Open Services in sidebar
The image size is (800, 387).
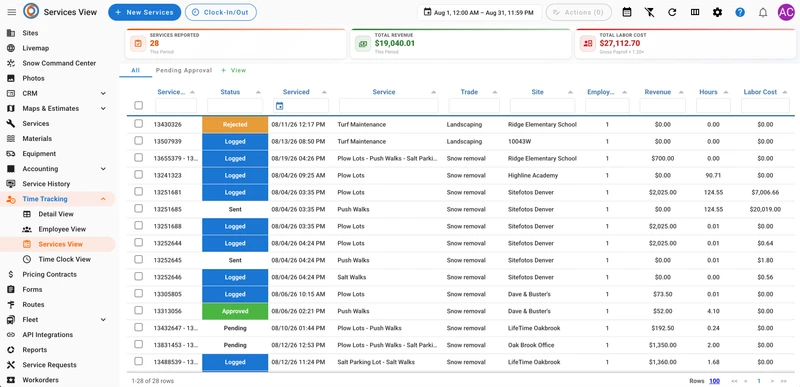(35, 123)
